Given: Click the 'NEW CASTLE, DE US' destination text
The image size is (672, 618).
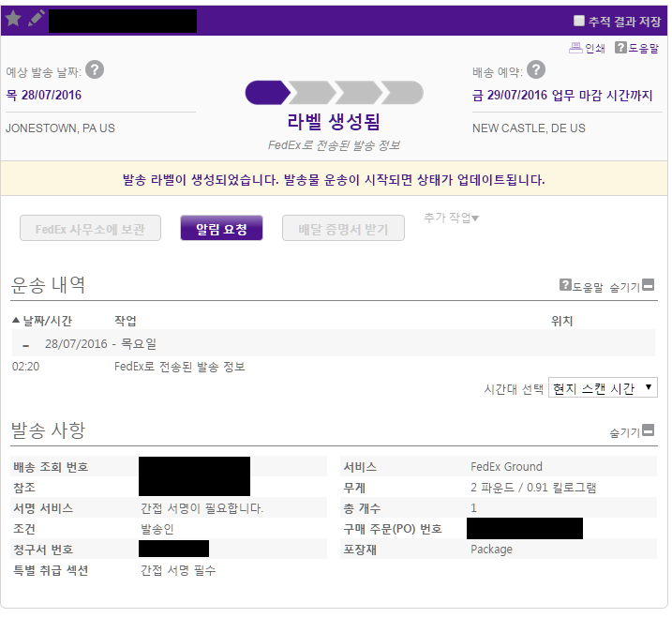Looking at the screenshot, I should pos(529,128).
